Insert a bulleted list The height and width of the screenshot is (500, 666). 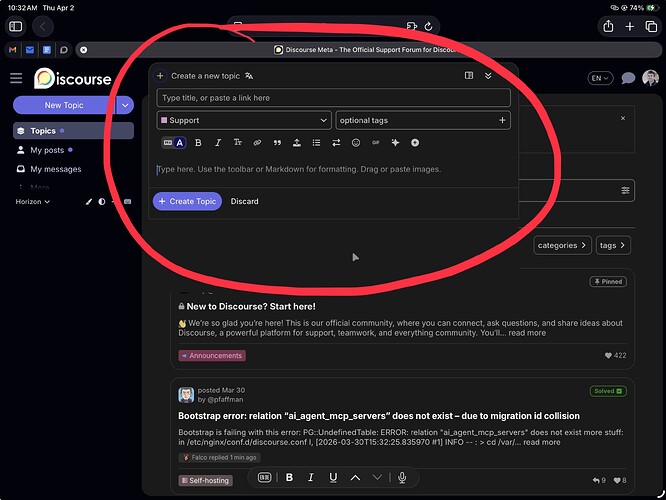point(316,143)
